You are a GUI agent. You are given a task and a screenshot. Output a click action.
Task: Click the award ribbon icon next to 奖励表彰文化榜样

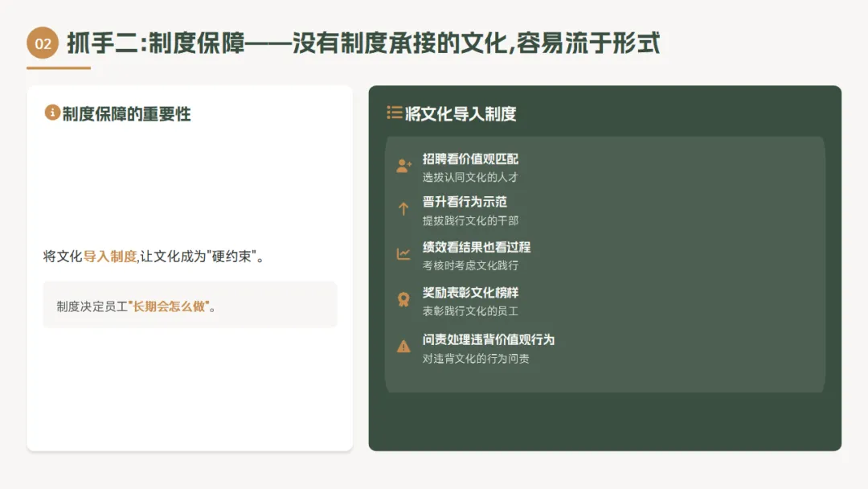click(x=403, y=300)
